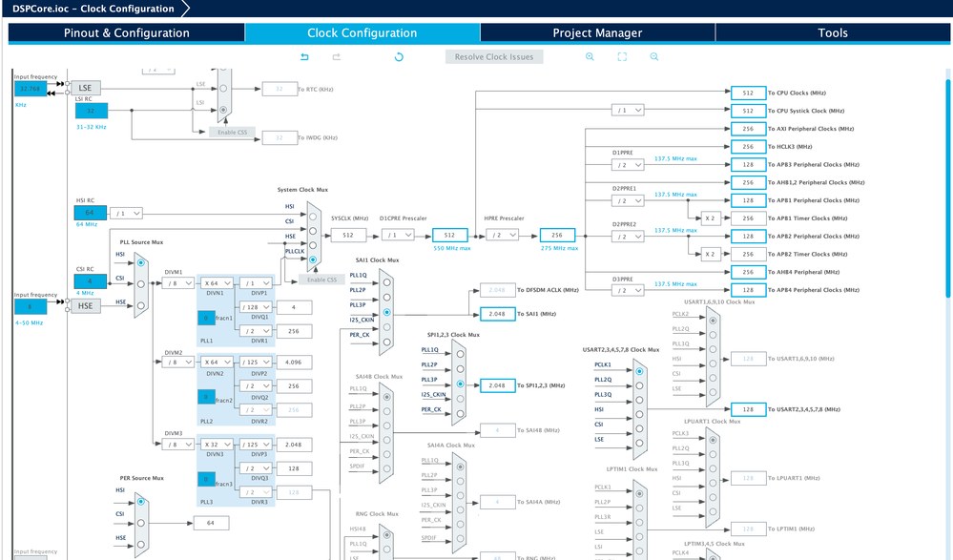Open the DIVN1 X 64 multiplier dropdown
Image resolution: width=953 pixels, height=560 pixels.
tap(217, 283)
